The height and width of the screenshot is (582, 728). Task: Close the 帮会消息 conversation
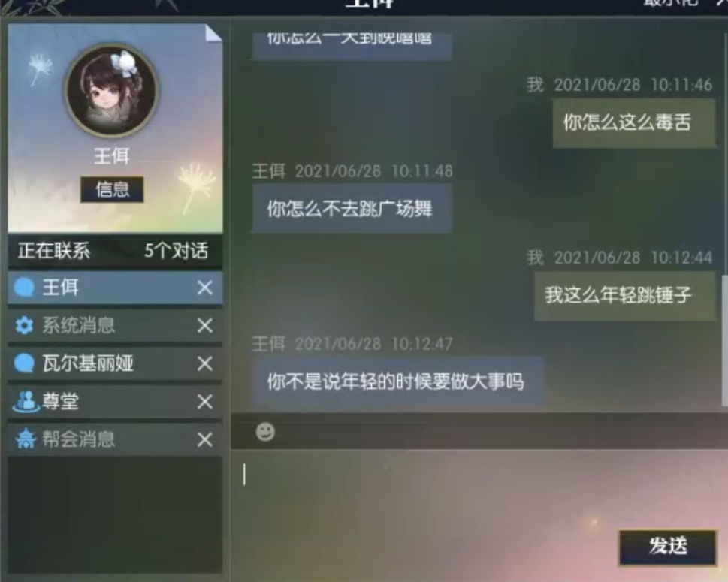[x=205, y=439]
